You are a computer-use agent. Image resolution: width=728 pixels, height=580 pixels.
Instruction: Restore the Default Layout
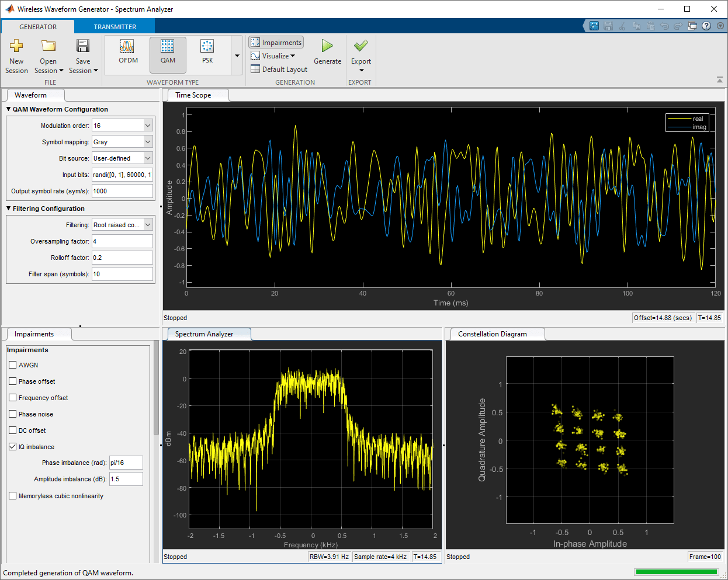279,69
